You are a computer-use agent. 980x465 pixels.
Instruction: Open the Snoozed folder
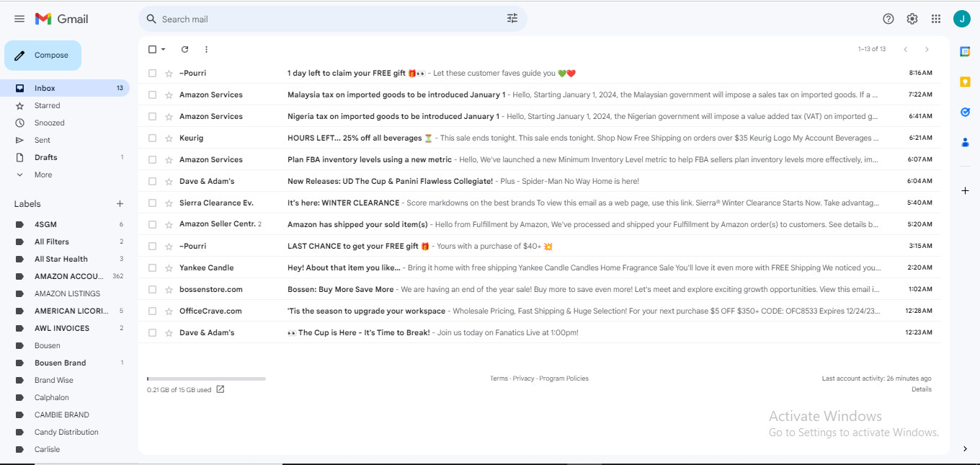tap(65, 123)
